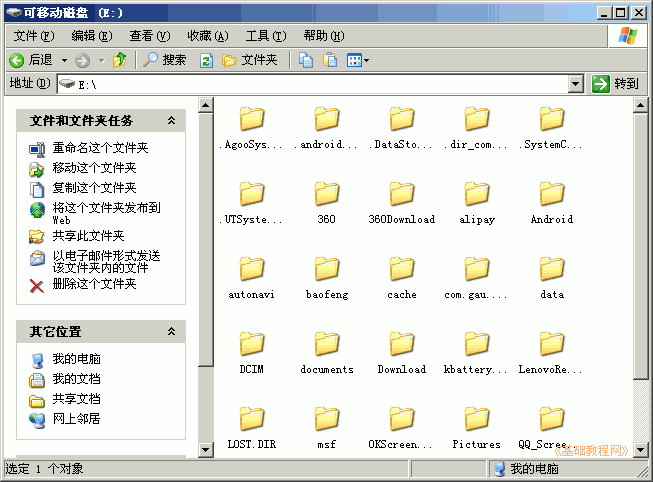Open the 文件(F) menu

(x=34, y=36)
